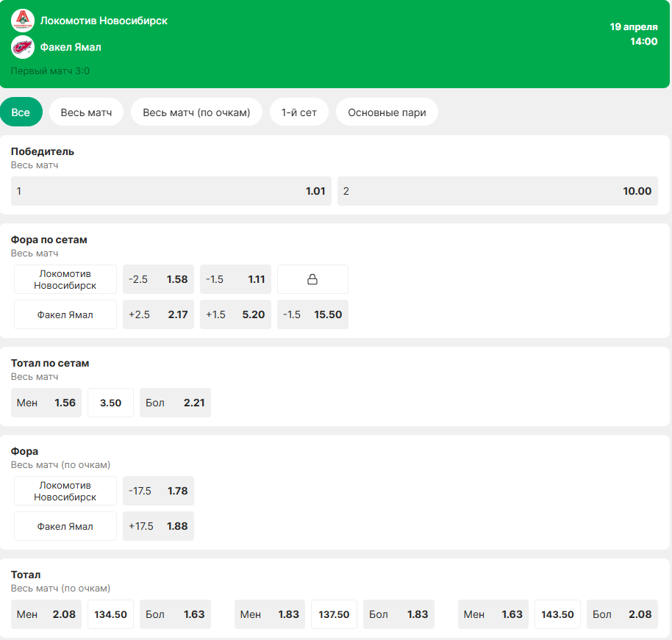Switch to 'Весь матч' tab
Screen dimensions: 672x640
(86, 112)
